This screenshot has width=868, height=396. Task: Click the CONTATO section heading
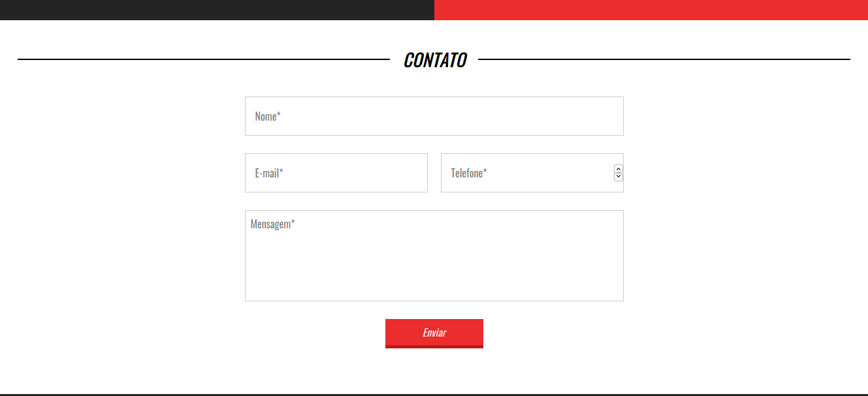[x=434, y=60]
